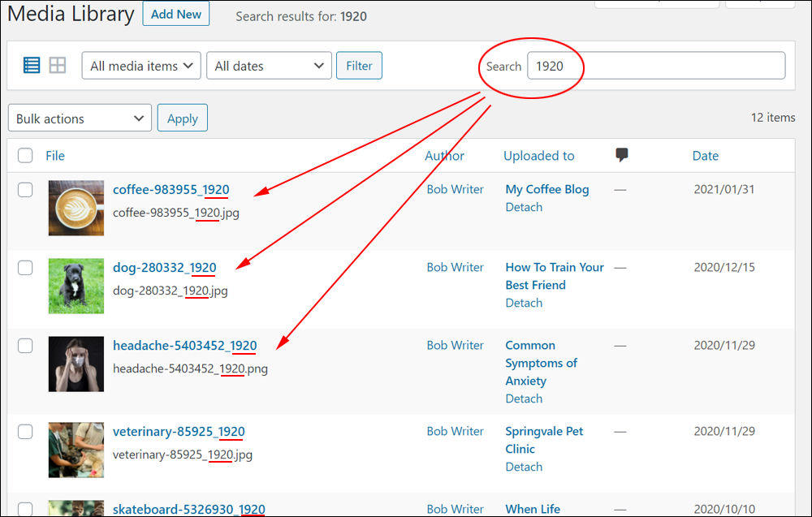Image resolution: width=812 pixels, height=517 pixels.
Task: Click the veterinary clinic thumbnail
Action: (x=76, y=450)
